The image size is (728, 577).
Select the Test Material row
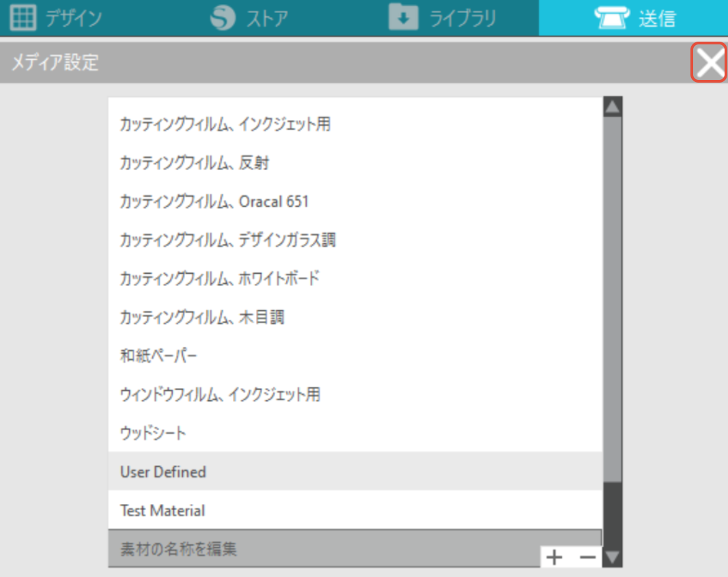[355, 509]
